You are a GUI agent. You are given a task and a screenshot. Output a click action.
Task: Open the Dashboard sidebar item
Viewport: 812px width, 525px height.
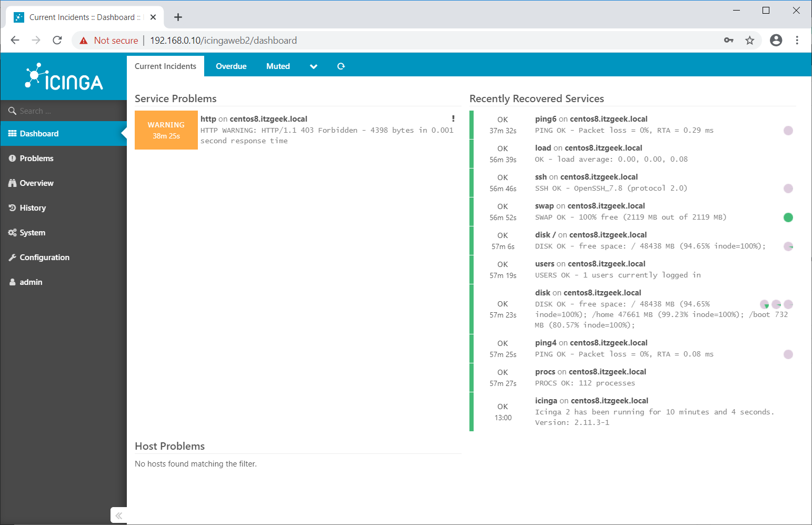point(64,134)
